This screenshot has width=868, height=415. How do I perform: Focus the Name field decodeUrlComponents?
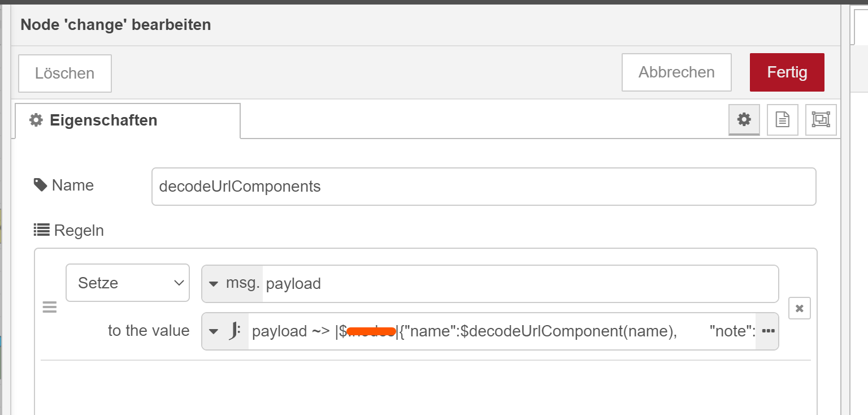[x=484, y=187]
